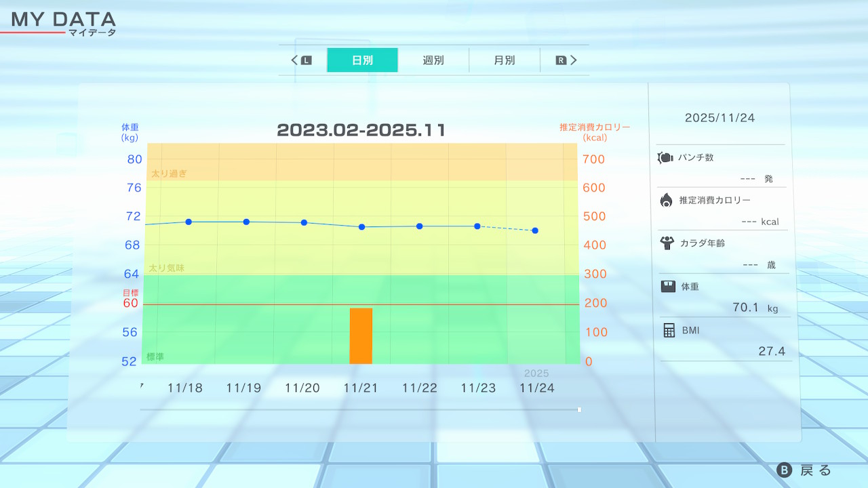Click the 11/22 date label
Image resolution: width=868 pixels, height=488 pixels.
[x=419, y=388]
